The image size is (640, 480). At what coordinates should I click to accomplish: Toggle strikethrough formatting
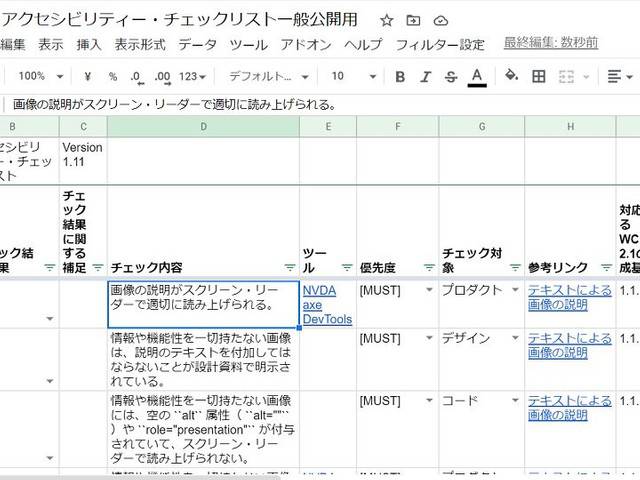(451, 76)
